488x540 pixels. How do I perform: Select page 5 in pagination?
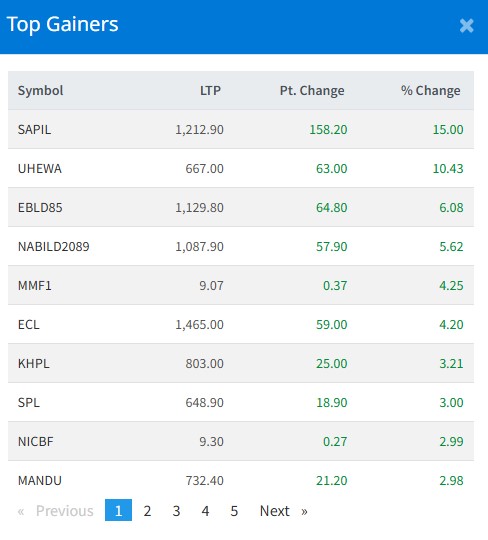click(x=234, y=511)
